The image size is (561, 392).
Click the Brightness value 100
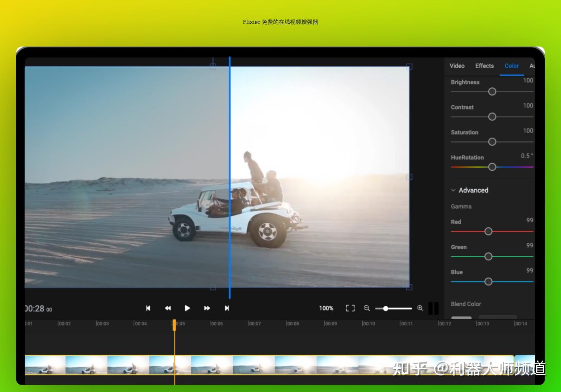(528, 80)
